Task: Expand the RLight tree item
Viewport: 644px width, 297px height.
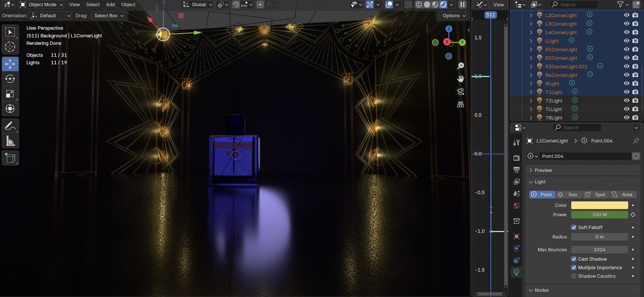Action: coord(531,84)
